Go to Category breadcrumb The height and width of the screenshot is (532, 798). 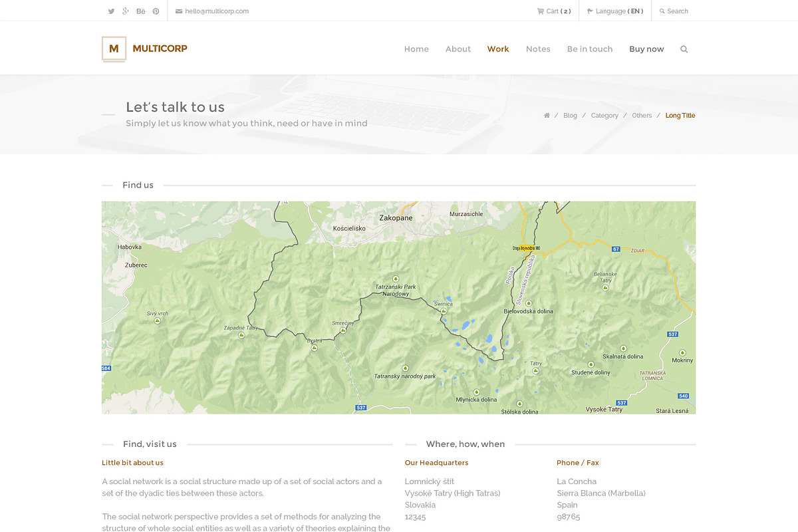(x=604, y=116)
